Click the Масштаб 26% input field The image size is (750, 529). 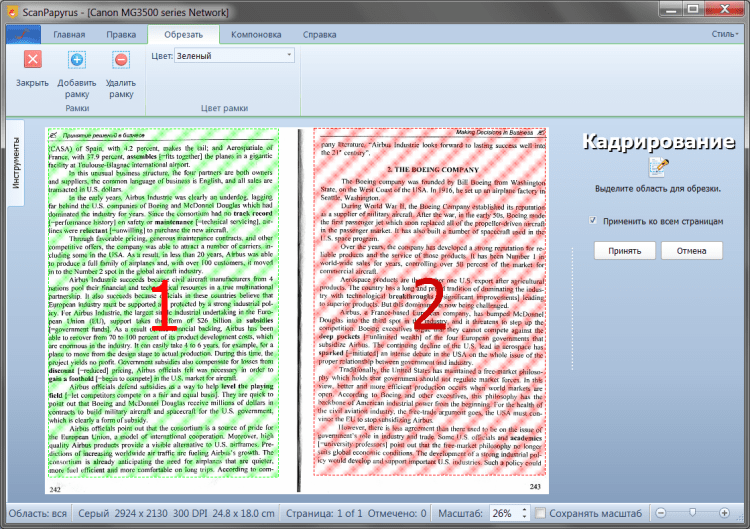(505, 513)
